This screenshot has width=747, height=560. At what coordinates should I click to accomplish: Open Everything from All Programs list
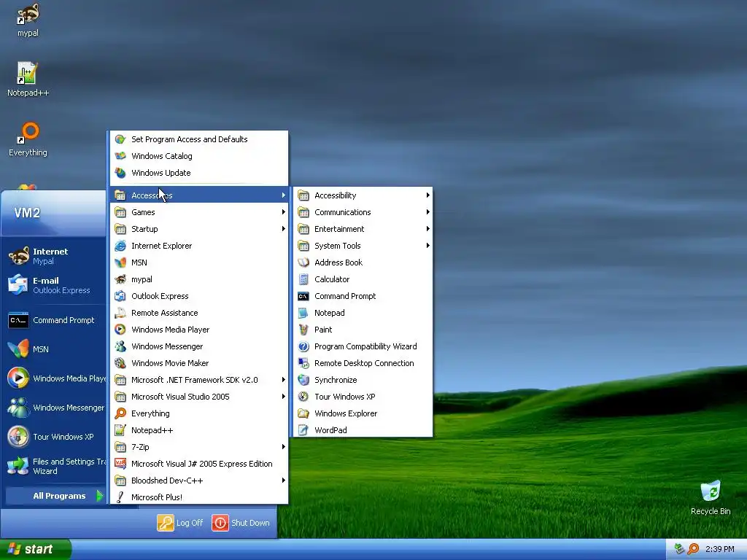(199, 413)
